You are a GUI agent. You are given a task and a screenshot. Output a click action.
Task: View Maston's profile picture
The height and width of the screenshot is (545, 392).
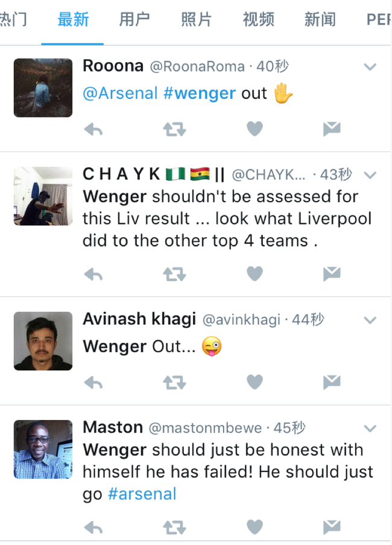(43, 450)
